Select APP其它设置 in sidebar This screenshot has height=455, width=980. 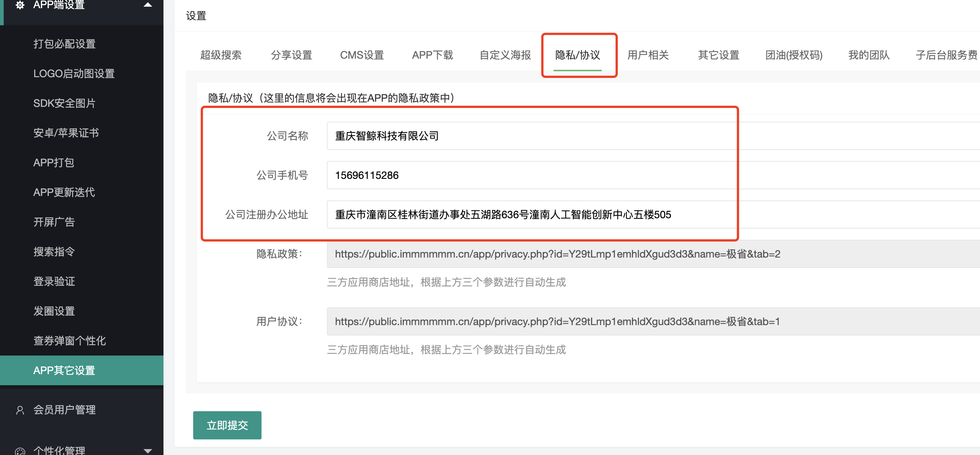click(82, 370)
